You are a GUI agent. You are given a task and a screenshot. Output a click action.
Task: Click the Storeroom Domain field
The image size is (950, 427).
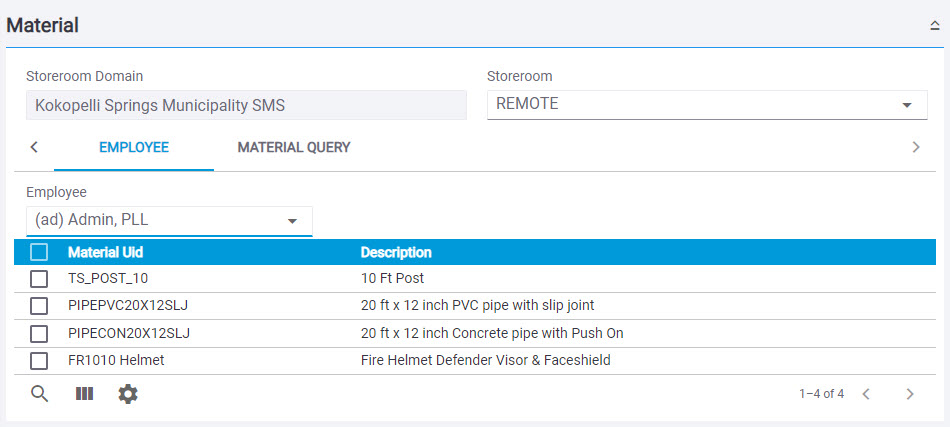(x=246, y=105)
